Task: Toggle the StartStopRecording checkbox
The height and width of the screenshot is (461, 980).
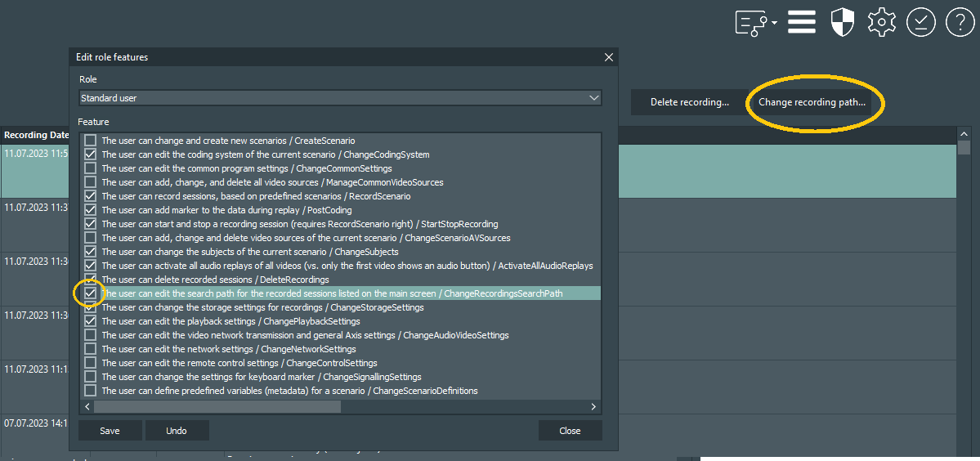Action: 91,224
